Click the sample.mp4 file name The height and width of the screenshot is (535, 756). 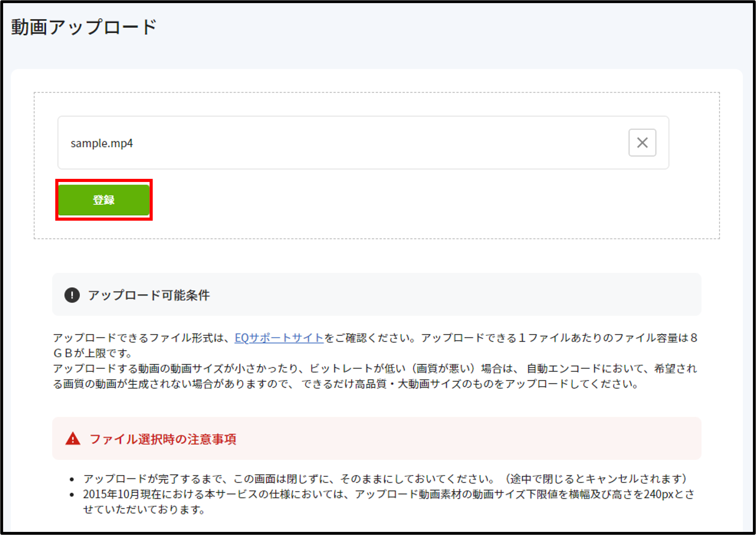101,143
